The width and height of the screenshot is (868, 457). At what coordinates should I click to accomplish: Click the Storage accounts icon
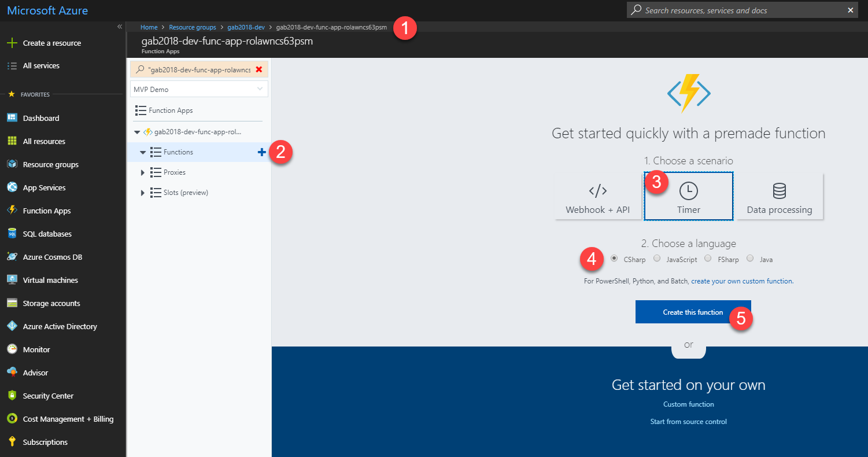tap(12, 303)
